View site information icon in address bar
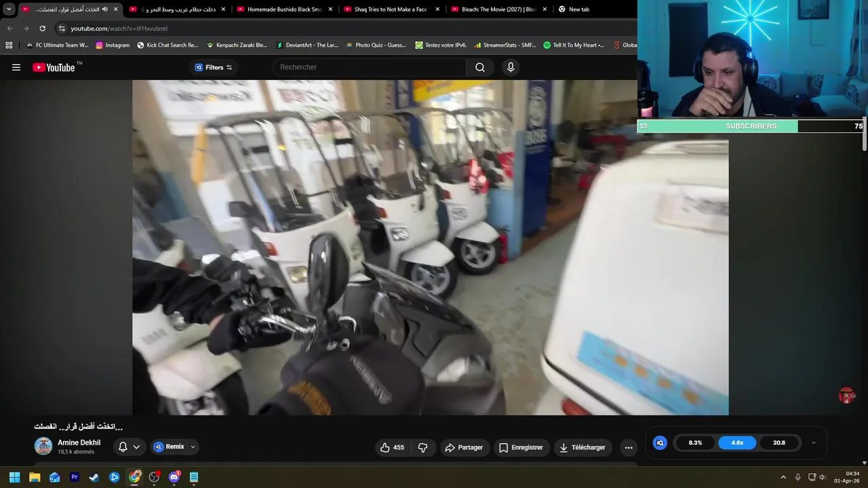Screen dimensions: 868x488 [62, 28]
